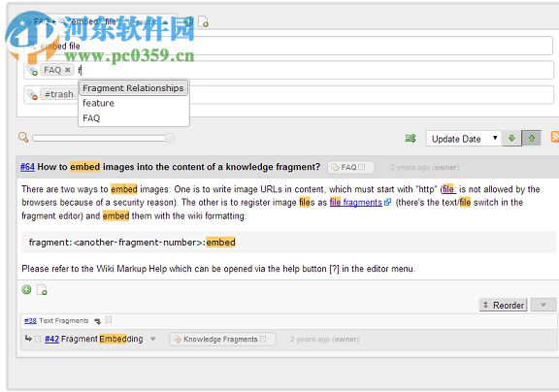Screen dimensions: 559x392
Task: Open the dropdown arrow beside Reorder
Action: point(543,305)
